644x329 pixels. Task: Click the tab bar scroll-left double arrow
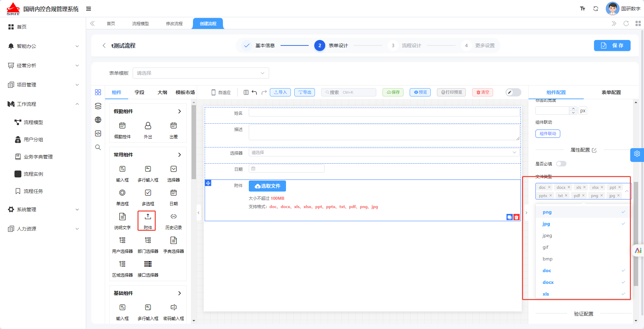pyautogui.click(x=92, y=23)
